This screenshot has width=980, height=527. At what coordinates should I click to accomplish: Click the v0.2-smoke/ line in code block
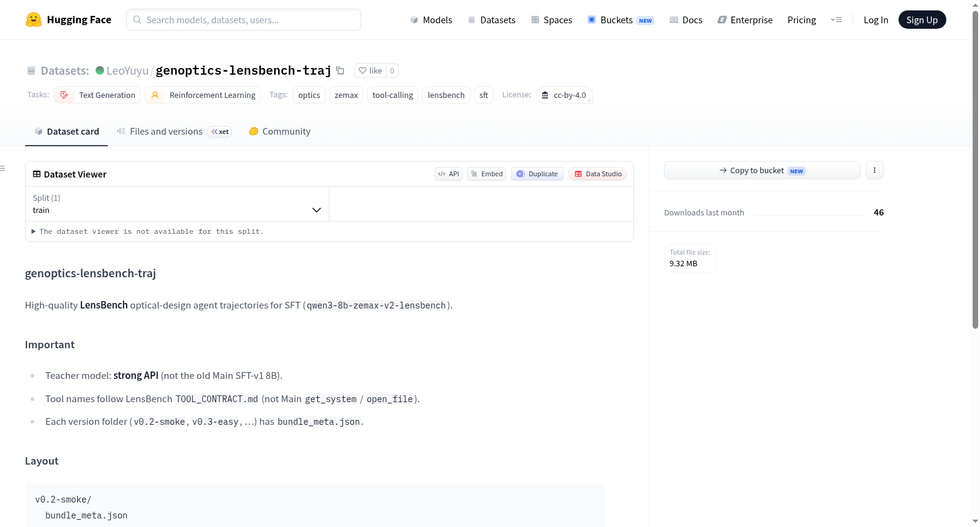click(63, 499)
